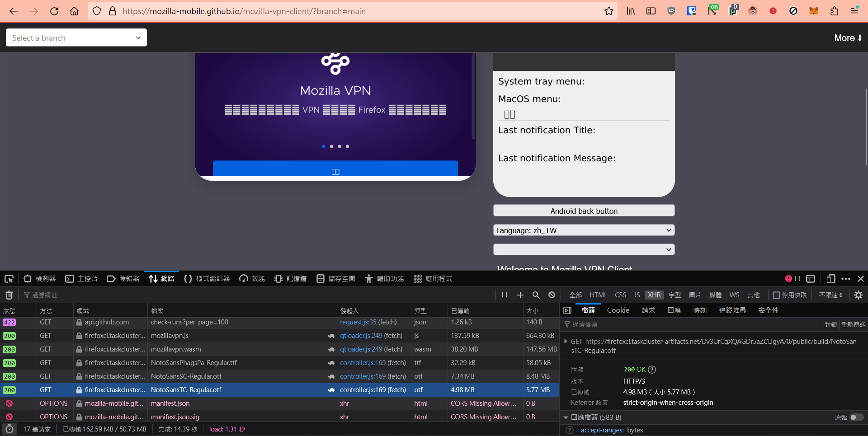Collapse the request details pane
The image size is (868, 436).
click(x=567, y=310)
